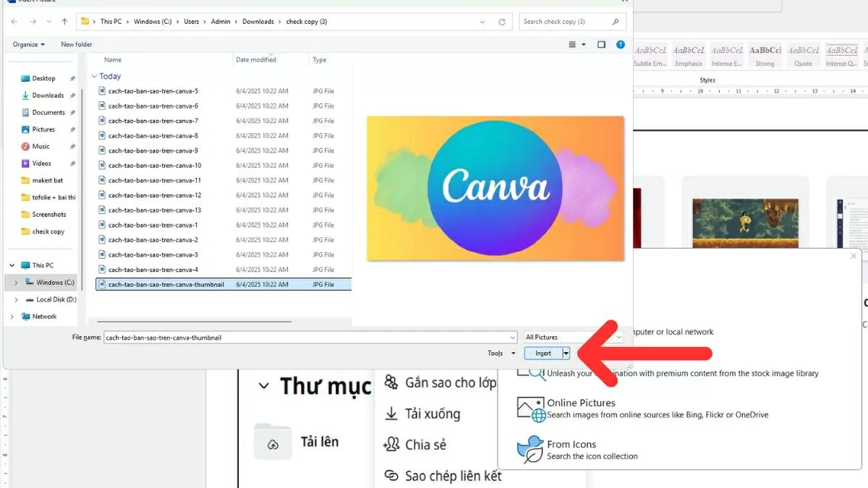Image resolution: width=868 pixels, height=488 pixels.
Task: Toggle the preview pane button
Action: [601, 44]
